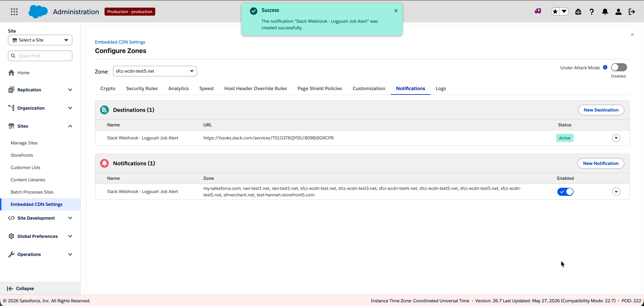Click the Home house icon
This screenshot has height=306, width=644.
(11, 73)
